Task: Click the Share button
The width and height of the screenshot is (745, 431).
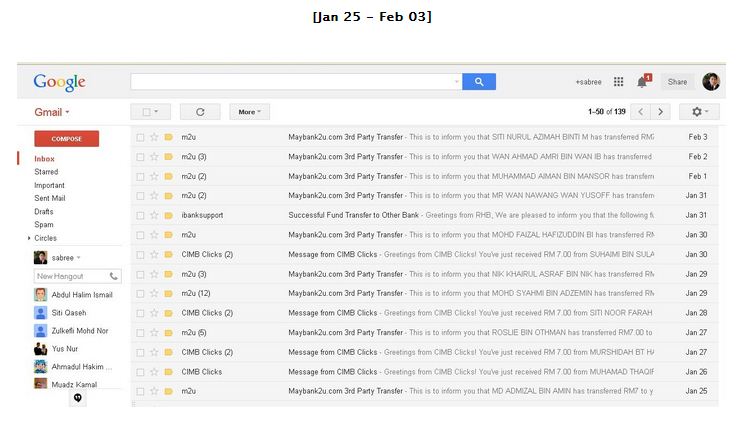Action: pos(677,82)
